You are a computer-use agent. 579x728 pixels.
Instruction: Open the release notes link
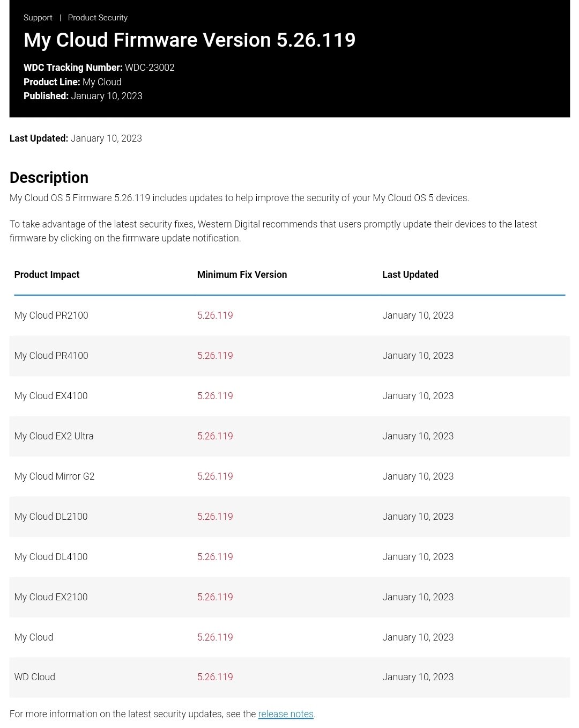click(286, 714)
